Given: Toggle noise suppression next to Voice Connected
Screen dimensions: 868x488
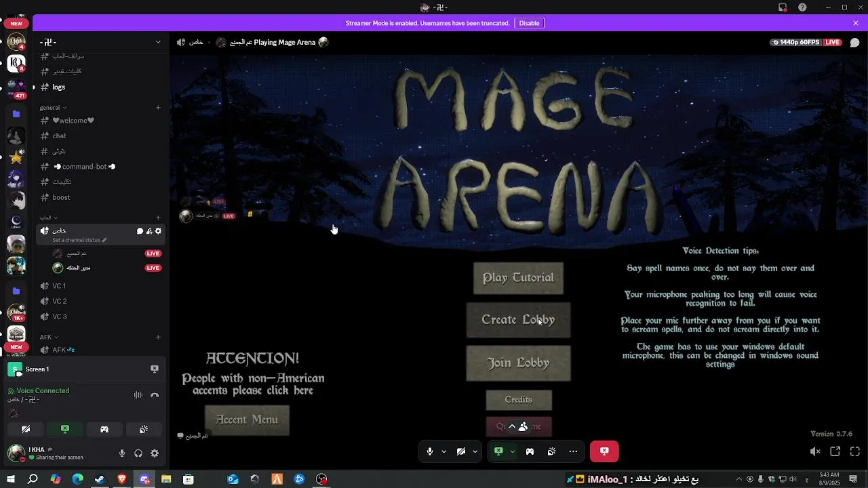Looking at the screenshot, I should pyautogui.click(x=138, y=395).
